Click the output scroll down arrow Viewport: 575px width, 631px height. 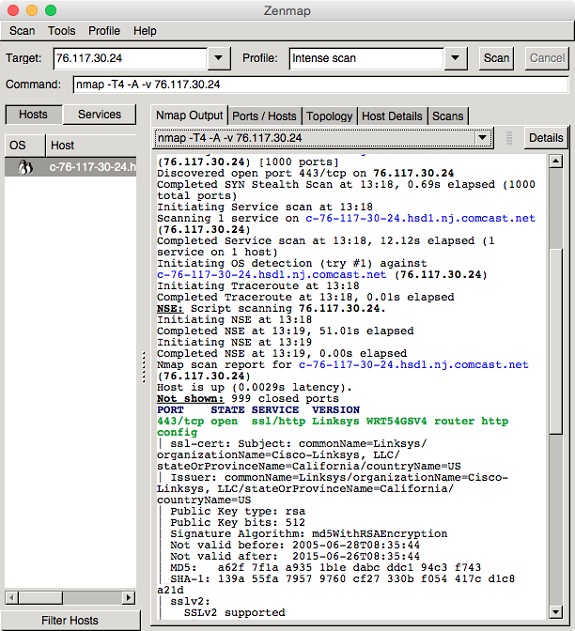coord(556,612)
